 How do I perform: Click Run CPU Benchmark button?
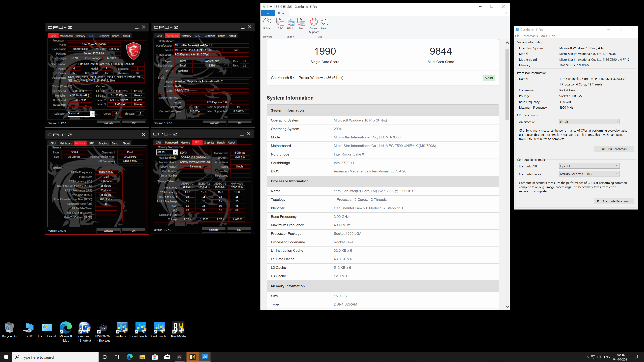click(x=614, y=149)
